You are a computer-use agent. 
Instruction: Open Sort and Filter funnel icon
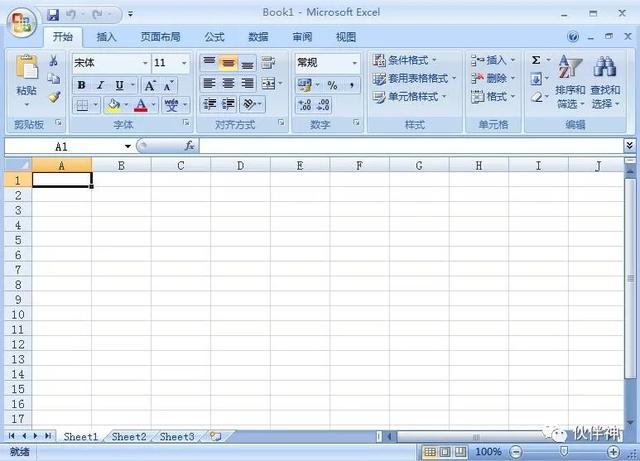tap(570, 67)
